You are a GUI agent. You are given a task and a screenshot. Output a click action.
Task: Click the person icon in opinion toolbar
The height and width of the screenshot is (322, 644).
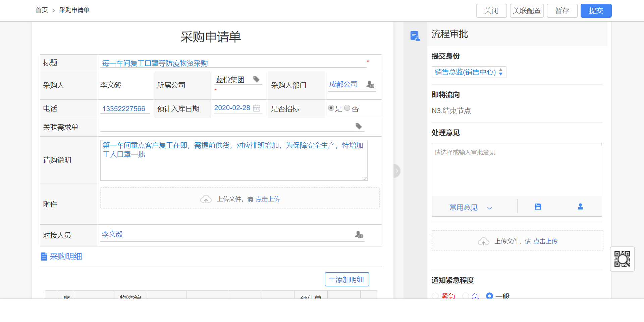pyautogui.click(x=580, y=207)
